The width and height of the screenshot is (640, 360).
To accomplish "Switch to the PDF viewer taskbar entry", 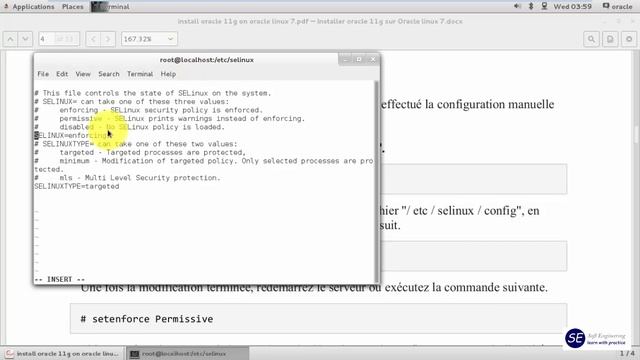I will point(62,353).
